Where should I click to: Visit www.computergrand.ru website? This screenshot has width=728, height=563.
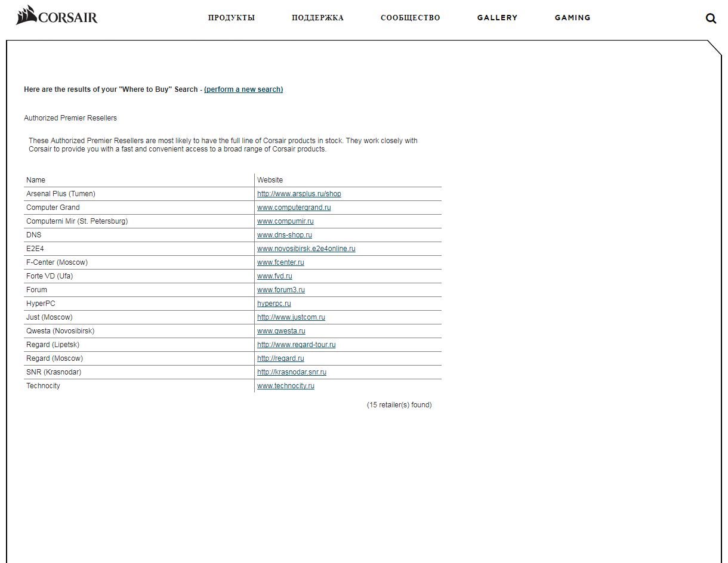tap(294, 208)
